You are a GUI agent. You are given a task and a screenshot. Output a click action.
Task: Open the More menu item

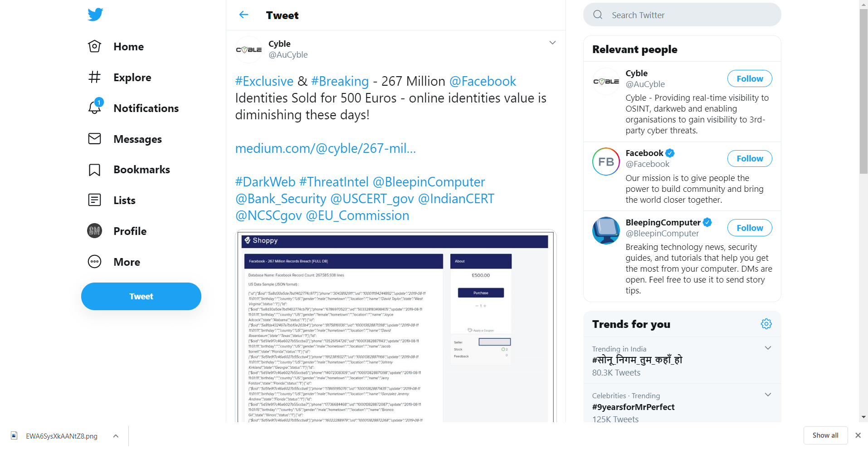[127, 262]
